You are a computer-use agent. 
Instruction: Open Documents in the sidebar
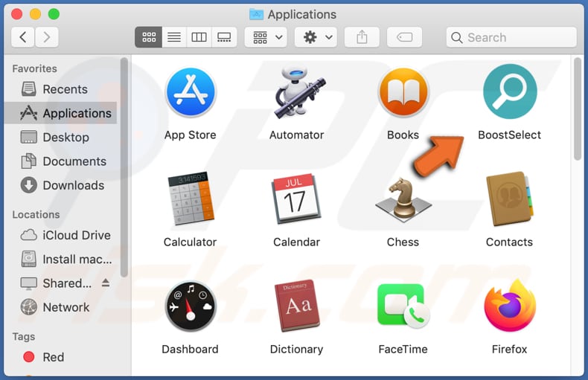(x=60, y=161)
